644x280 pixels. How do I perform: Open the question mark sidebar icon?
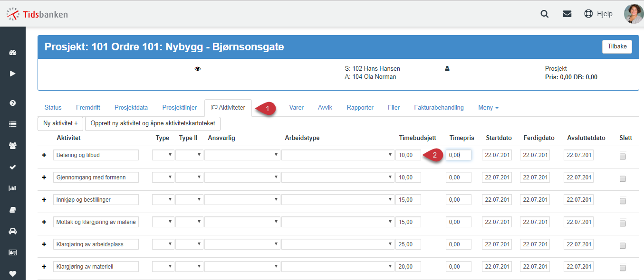pyautogui.click(x=13, y=103)
